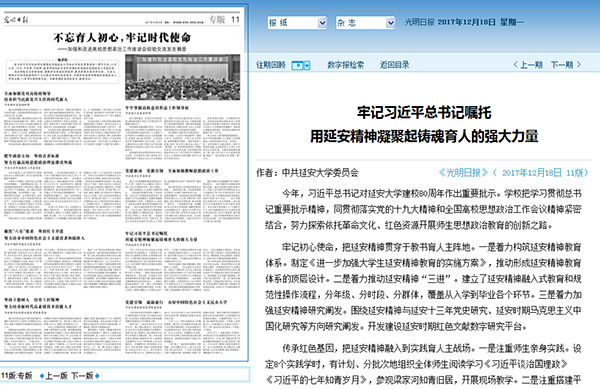Go to next issue 下一期
The width and height of the screenshot is (600, 389).
click(x=562, y=65)
